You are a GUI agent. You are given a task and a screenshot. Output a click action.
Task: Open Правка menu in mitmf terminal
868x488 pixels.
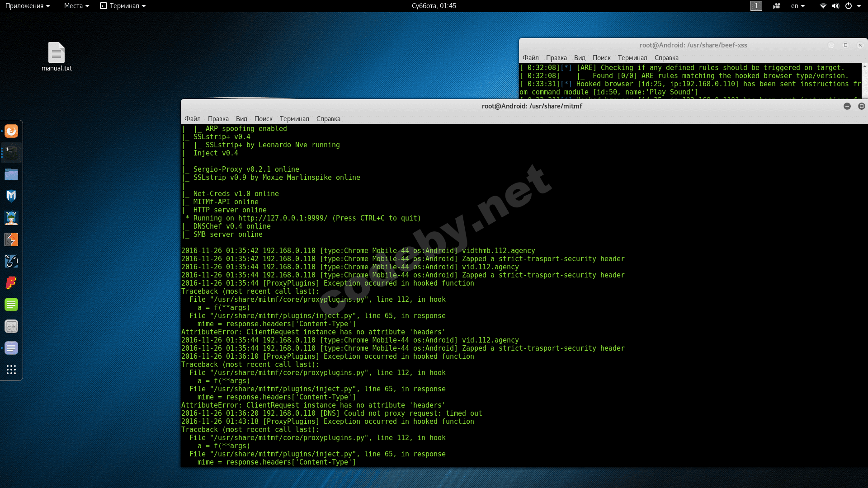[218, 119]
